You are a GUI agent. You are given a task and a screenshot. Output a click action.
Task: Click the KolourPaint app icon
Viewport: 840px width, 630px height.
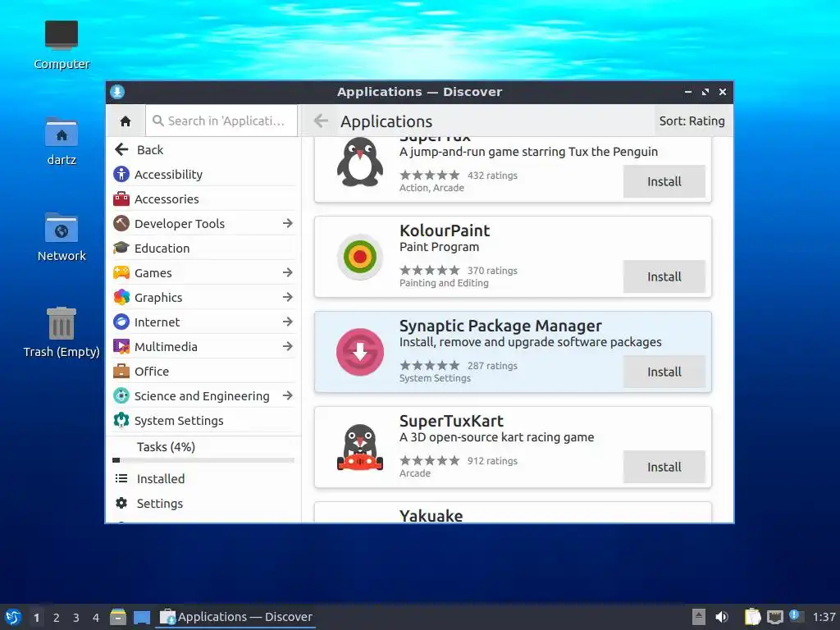pos(360,257)
